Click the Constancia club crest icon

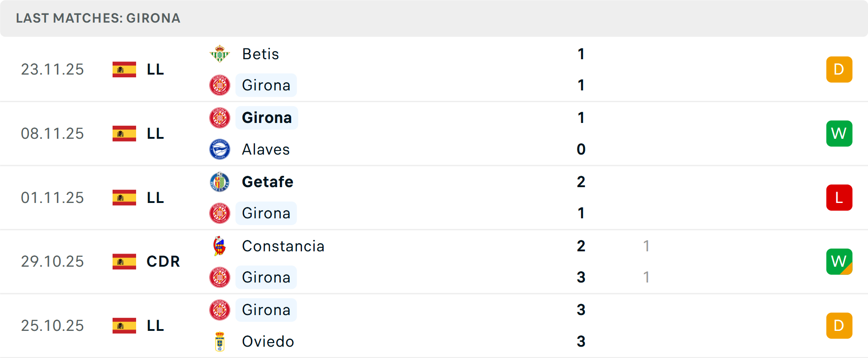[x=220, y=246]
